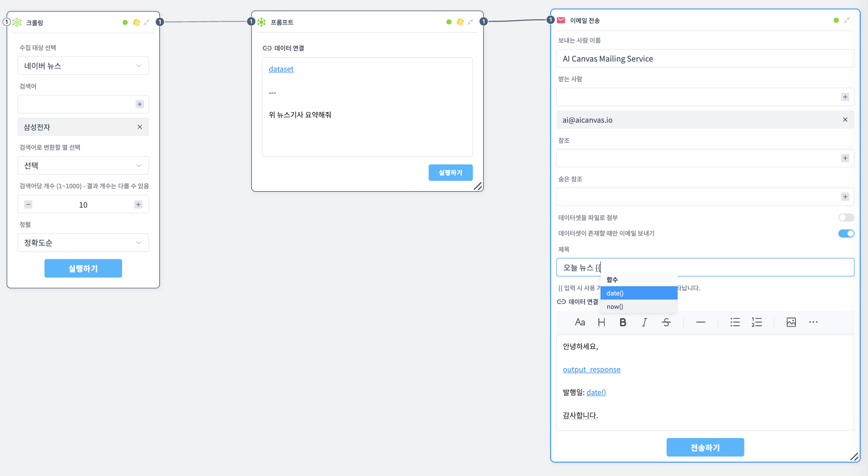Disable the 데이터셋이 존재할 때만 이메일 보내기 toggle
The image size is (868, 476).
point(845,233)
